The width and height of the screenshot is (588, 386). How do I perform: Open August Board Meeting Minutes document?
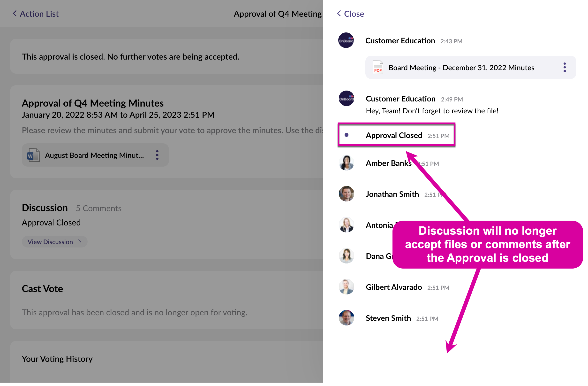[94, 155]
